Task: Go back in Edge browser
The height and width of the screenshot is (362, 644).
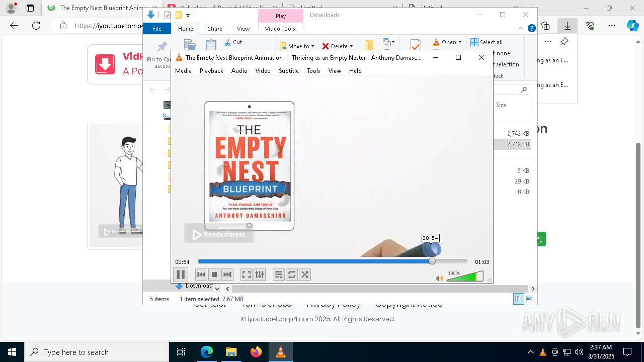Action: (x=14, y=26)
